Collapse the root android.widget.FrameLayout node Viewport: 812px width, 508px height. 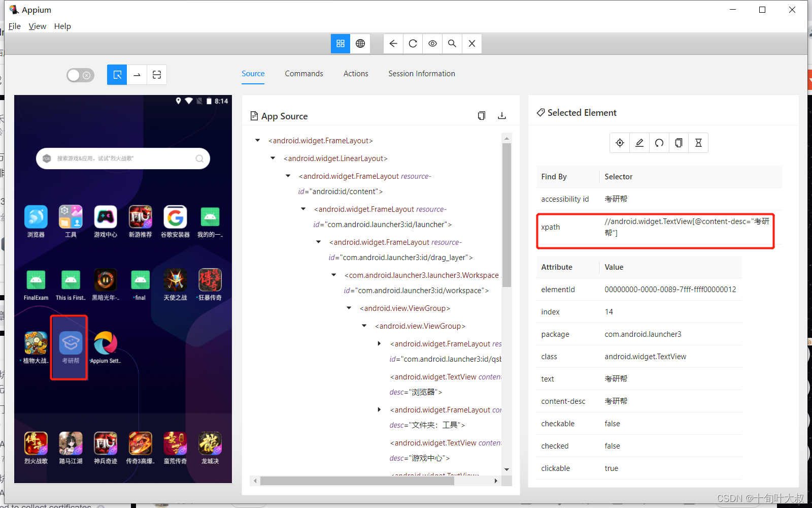pos(257,141)
